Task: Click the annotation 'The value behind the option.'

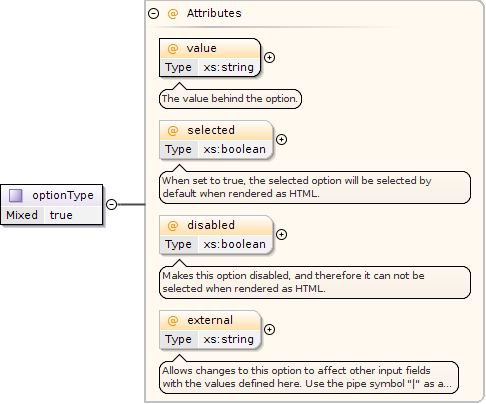Action: point(230,99)
